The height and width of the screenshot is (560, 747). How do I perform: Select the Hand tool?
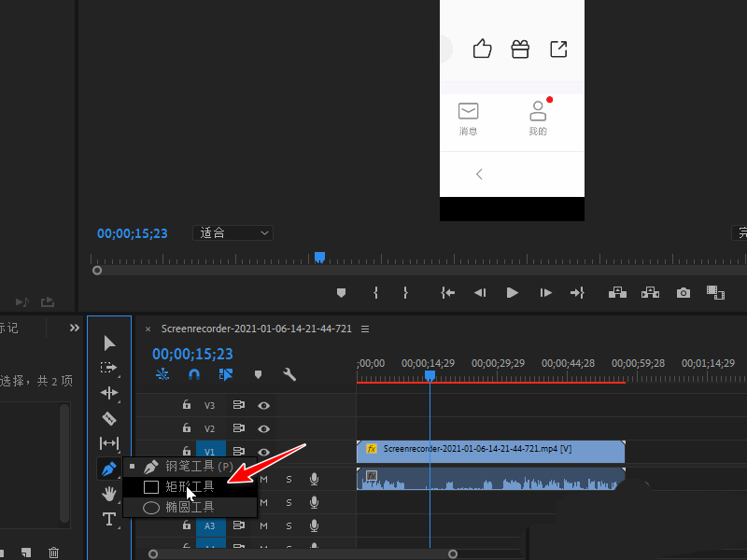click(109, 494)
